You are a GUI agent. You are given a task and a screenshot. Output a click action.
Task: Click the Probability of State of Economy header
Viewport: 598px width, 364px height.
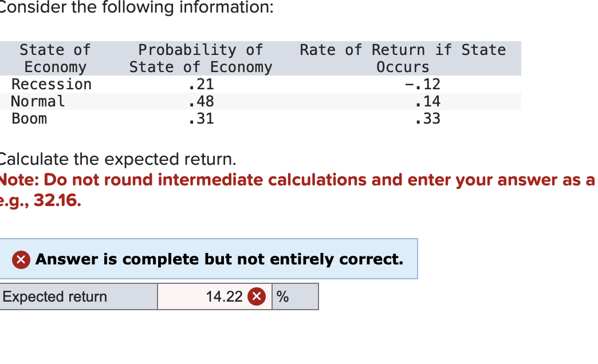coord(200,58)
